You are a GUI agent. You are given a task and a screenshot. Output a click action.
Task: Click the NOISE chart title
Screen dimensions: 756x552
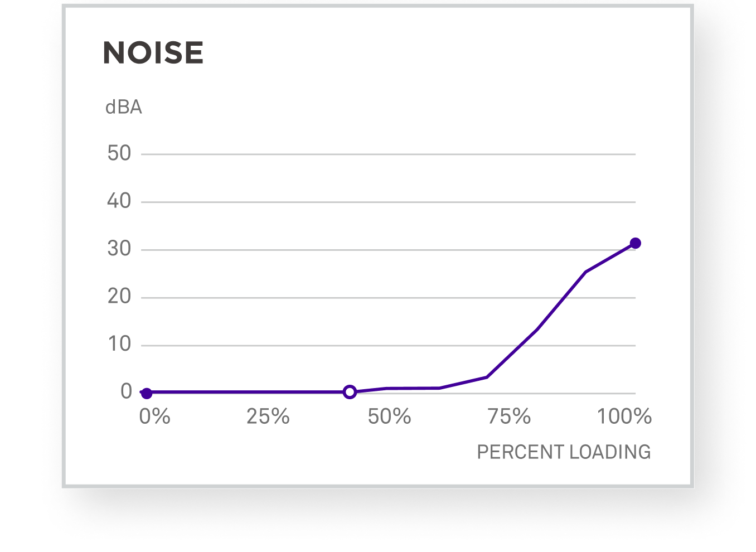153,53
